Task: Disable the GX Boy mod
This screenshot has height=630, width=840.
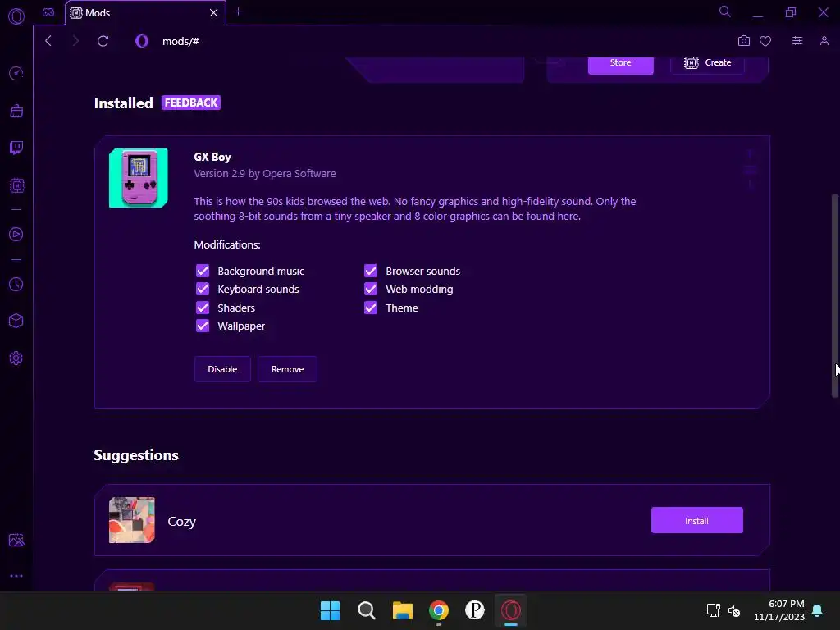Action: click(222, 369)
